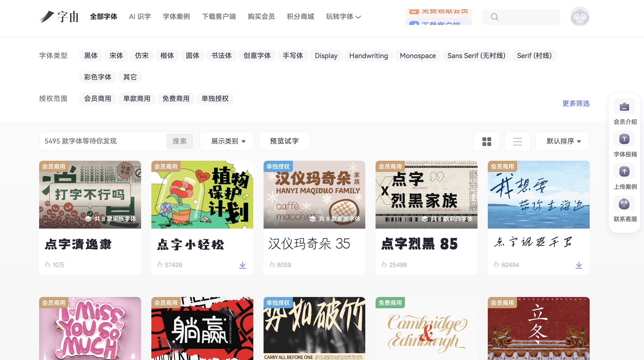Image resolution: width=644 pixels, height=360 pixels.
Task: Expand the 展示类别 dropdown
Action: point(227,141)
